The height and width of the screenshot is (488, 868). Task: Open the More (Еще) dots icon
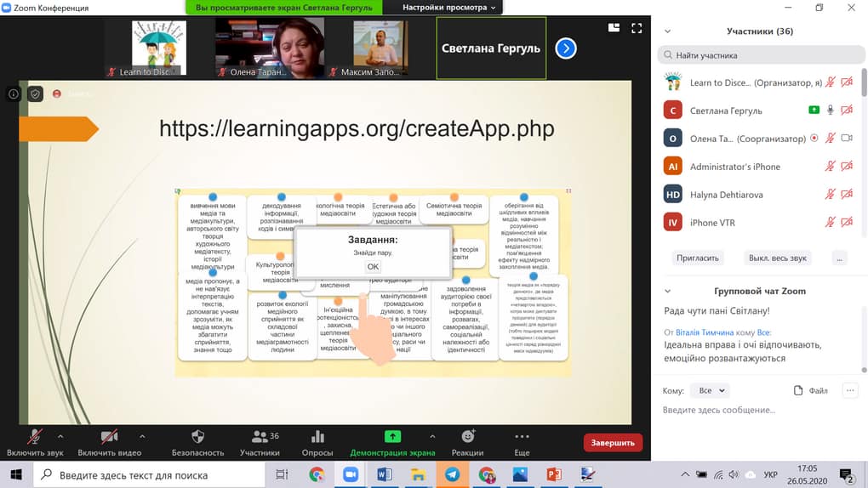(522, 436)
